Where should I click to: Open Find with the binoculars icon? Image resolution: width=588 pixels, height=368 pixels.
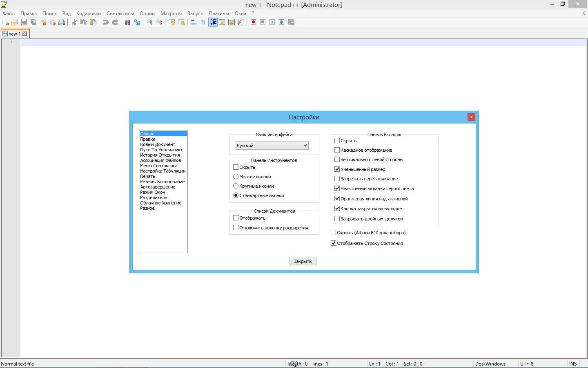(x=127, y=22)
